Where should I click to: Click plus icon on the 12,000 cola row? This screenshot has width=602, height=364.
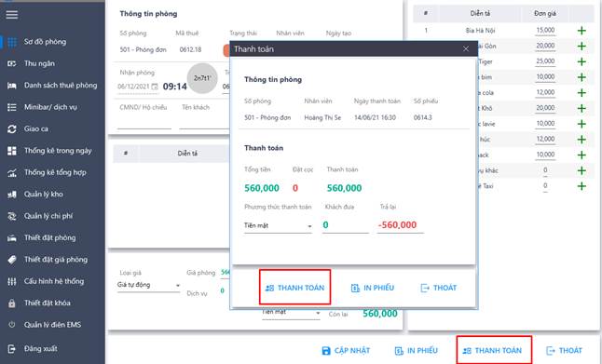pyautogui.click(x=581, y=93)
